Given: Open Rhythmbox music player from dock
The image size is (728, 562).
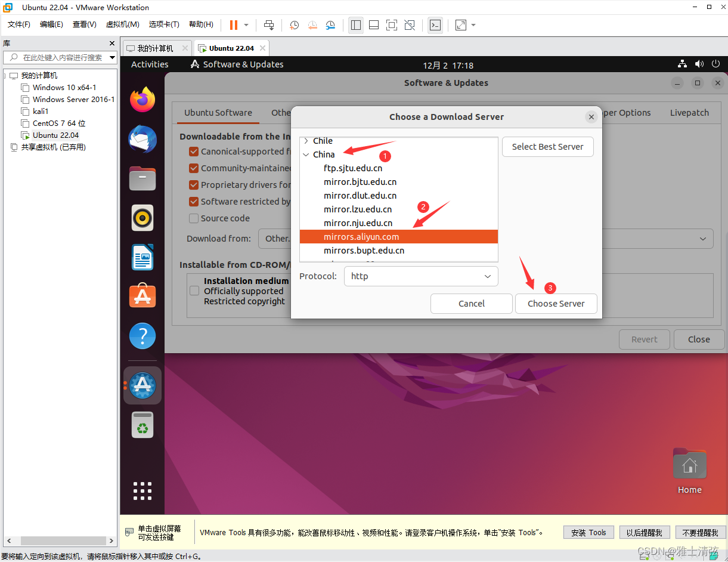Looking at the screenshot, I should [x=142, y=218].
